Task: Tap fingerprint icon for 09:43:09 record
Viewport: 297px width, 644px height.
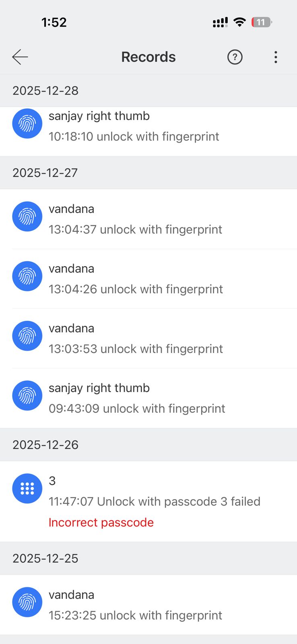Action: click(x=27, y=396)
